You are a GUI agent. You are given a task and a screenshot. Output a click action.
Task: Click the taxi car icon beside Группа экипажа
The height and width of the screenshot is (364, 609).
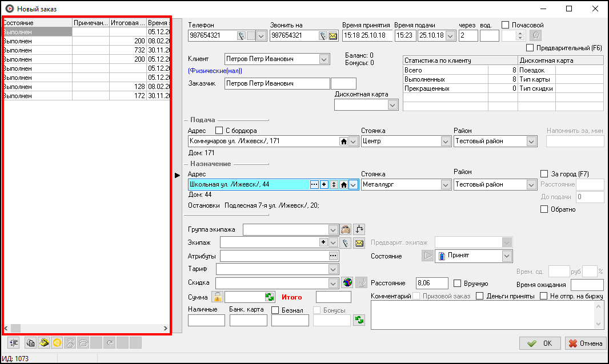click(x=345, y=229)
